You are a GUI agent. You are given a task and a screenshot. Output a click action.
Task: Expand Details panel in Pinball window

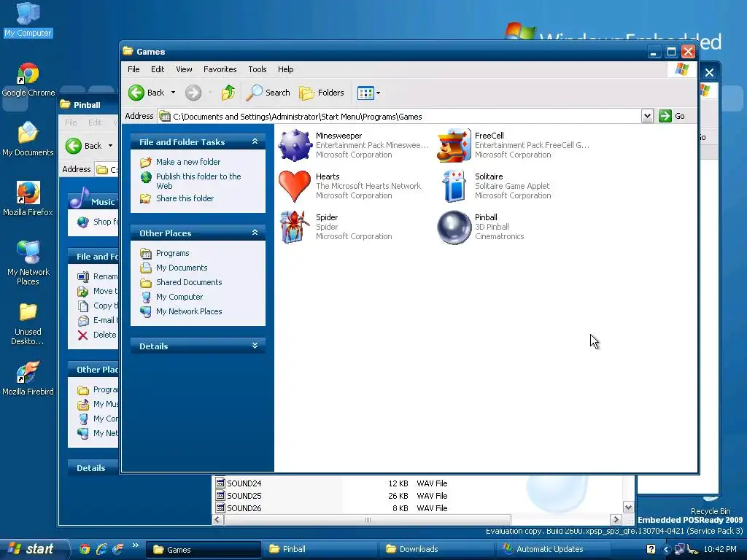pyautogui.click(x=91, y=467)
